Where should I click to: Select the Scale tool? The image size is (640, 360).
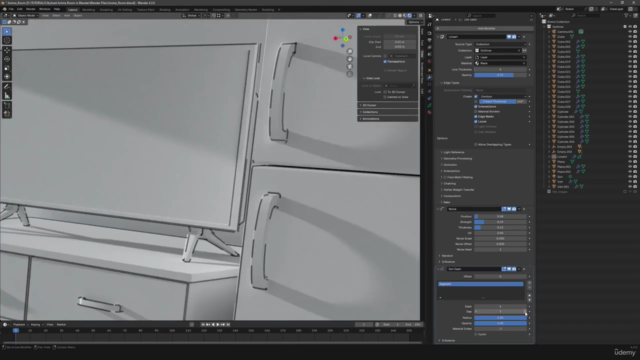[x=7, y=68]
